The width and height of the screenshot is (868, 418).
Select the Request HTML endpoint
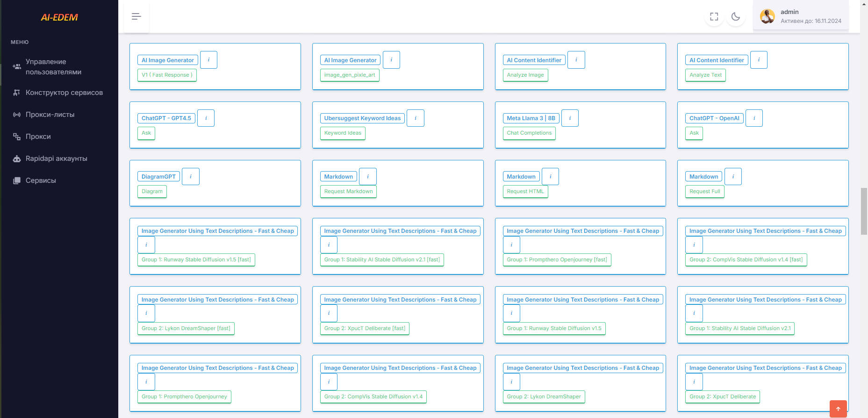pyautogui.click(x=525, y=191)
